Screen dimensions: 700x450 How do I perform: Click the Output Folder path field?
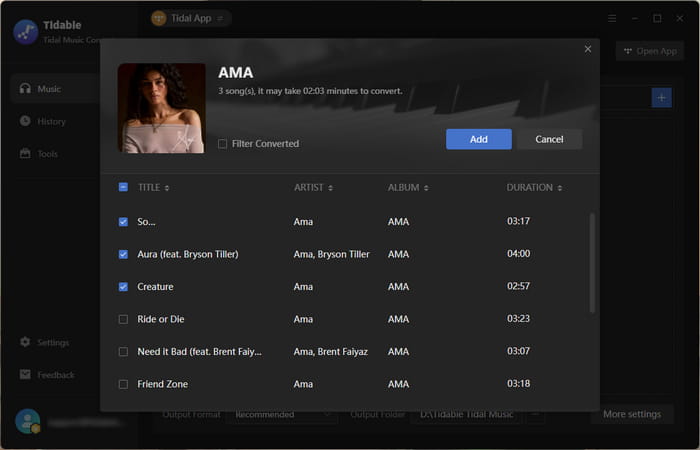point(466,414)
